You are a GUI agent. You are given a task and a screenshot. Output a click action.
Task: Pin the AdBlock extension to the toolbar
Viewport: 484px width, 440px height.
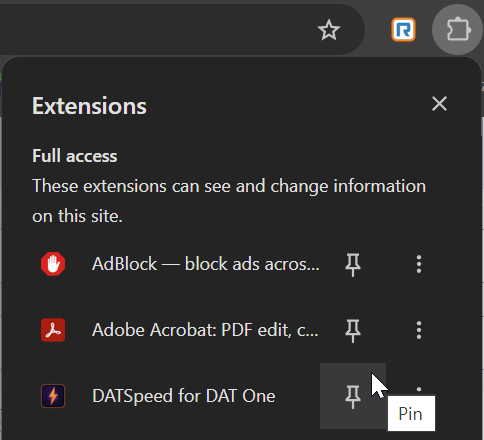(x=353, y=265)
